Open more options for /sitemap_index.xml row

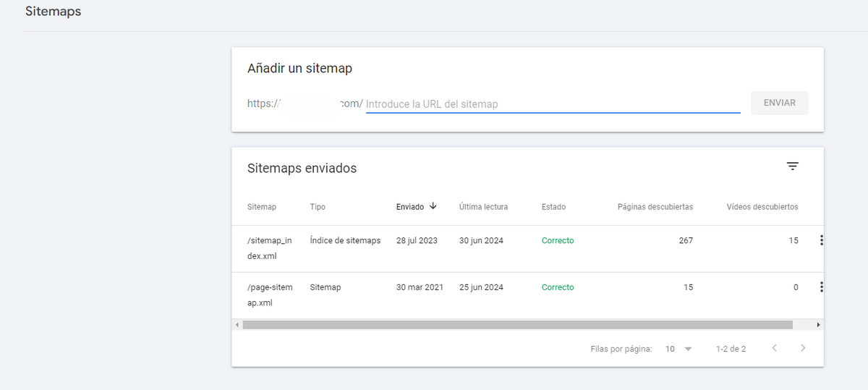tap(821, 241)
